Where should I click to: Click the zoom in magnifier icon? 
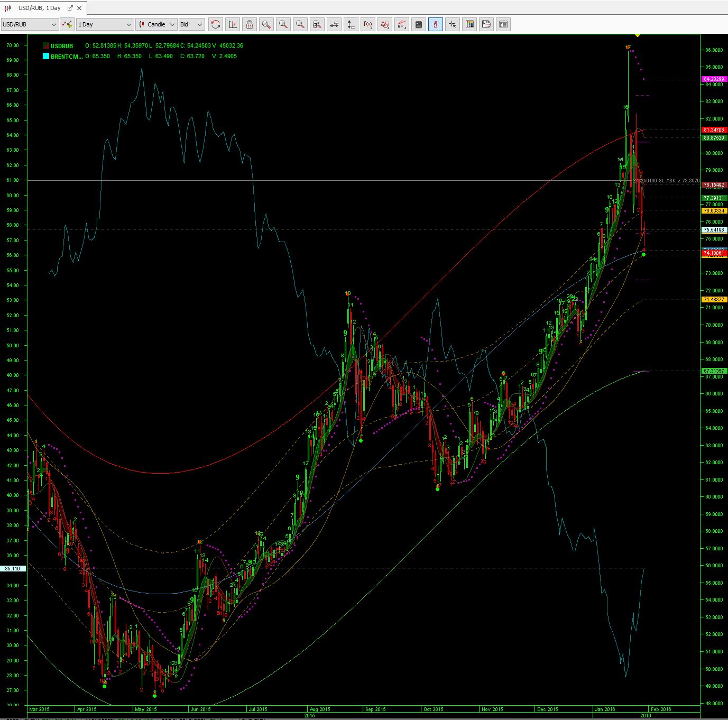coord(283,24)
